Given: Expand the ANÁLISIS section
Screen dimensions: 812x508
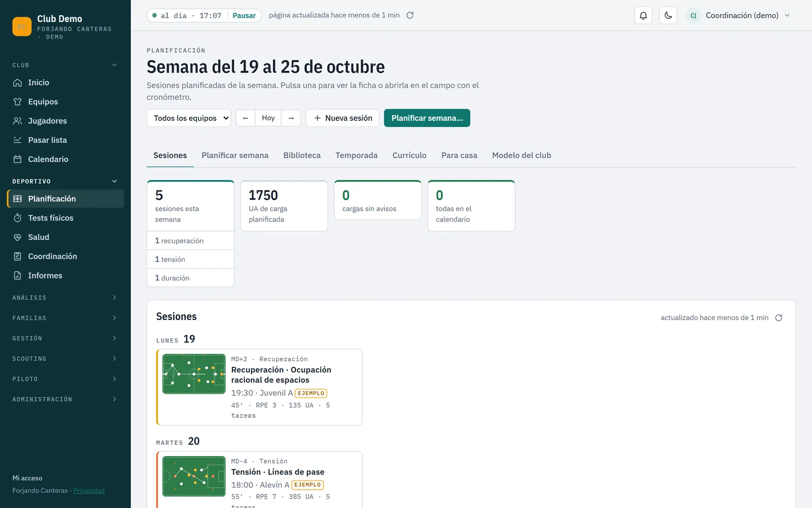Looking at the screenshot, I should point(65,298).
